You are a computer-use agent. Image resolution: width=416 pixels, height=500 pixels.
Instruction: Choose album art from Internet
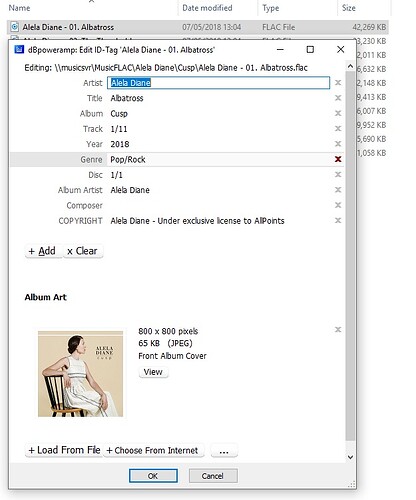tap(153, 450)
